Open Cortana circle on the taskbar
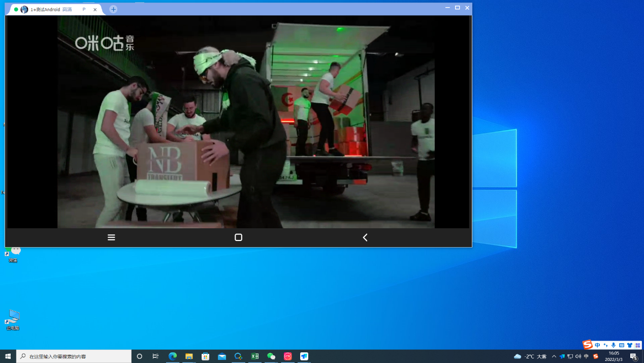Viewport: 644px width, 363px height. pyautogui.click(x=140, y=356)
